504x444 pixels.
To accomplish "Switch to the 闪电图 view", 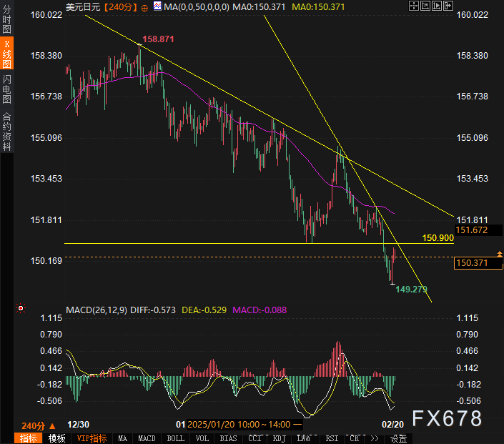I will point(6,89).
